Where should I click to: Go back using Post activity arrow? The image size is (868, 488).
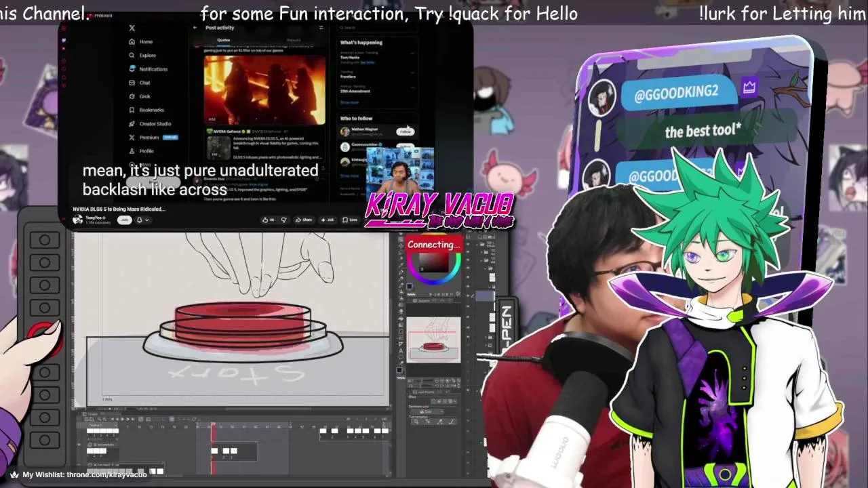pos(195,28)
